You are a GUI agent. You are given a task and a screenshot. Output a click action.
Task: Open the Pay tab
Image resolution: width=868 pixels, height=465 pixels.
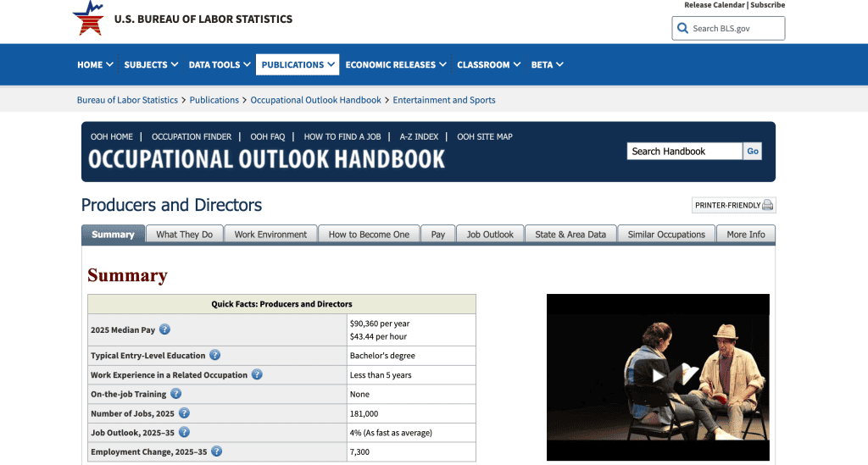438,235
